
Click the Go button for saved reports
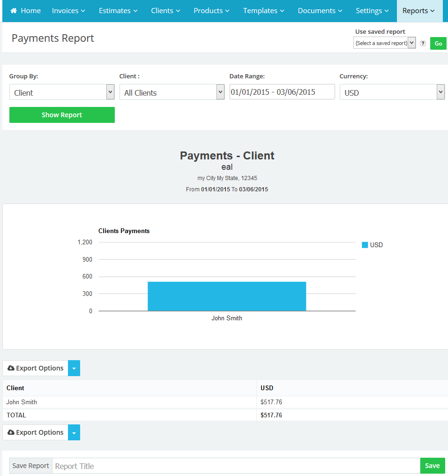(438, 43)
